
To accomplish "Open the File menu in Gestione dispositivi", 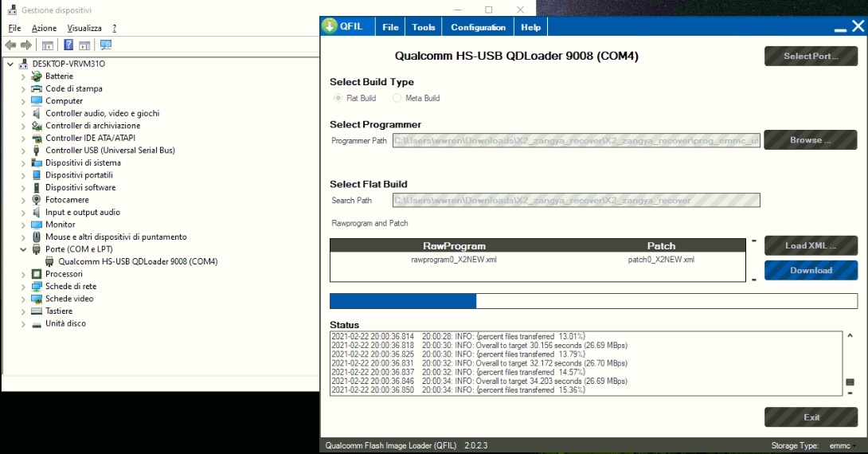I will [15, 28].
